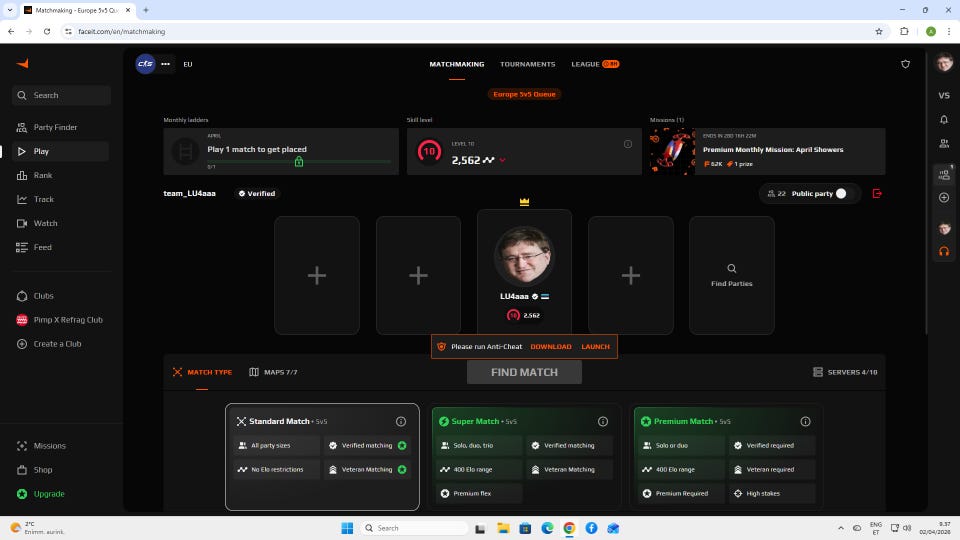This screenshot has height=540, width=960.
Task: Open the VS panel in right sidebar
Action: pos(944,96)
